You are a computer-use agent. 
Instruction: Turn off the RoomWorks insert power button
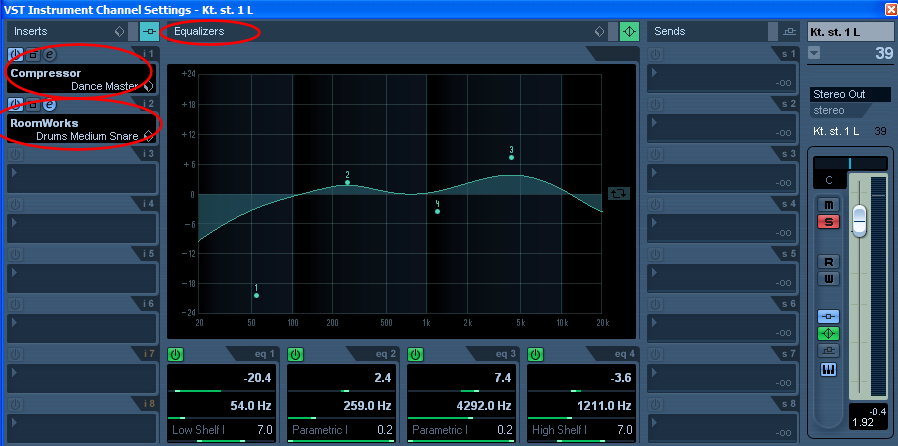click(15, 105)
